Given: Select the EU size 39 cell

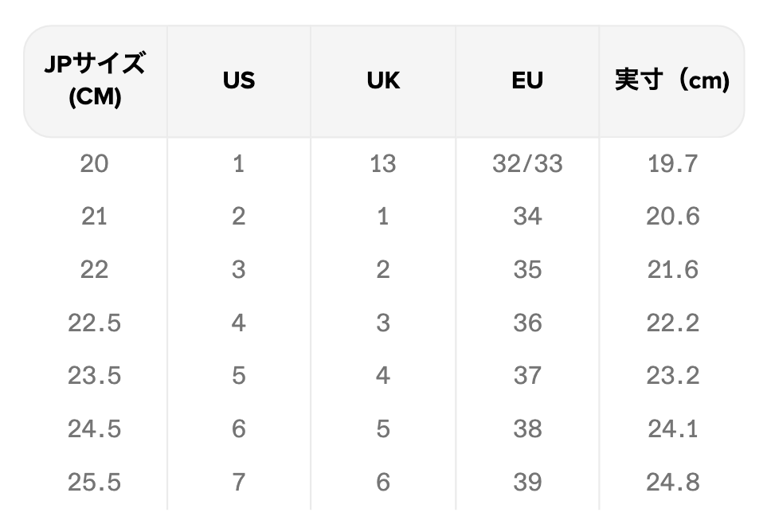Looking at the screenshot, I should 527,482.
